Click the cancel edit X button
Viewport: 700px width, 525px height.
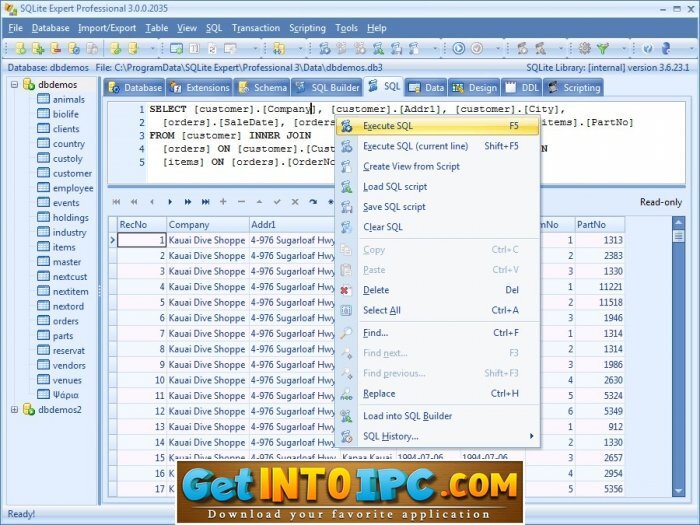click(295, 202)
